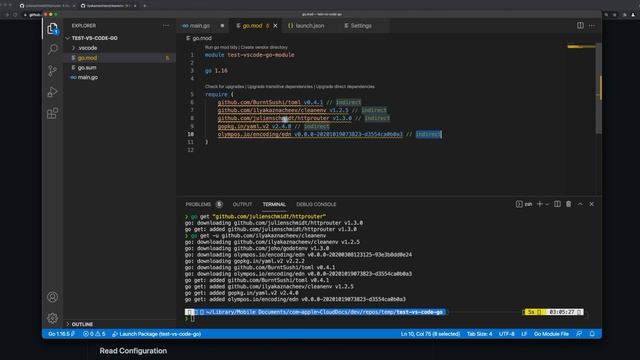This screenshot has width=640, height=360.
Task: Kill terminal with trash icon
Action: pos(569,204)
